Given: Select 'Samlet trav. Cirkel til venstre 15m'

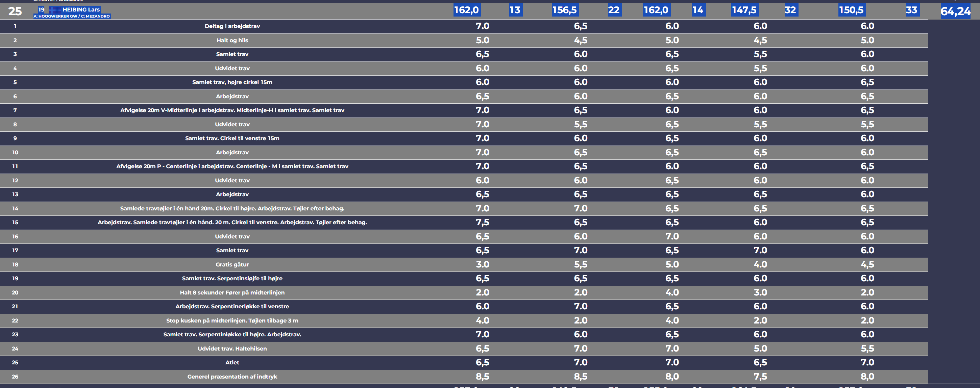Looking at the screenshot, I should [x=232, y=138].
